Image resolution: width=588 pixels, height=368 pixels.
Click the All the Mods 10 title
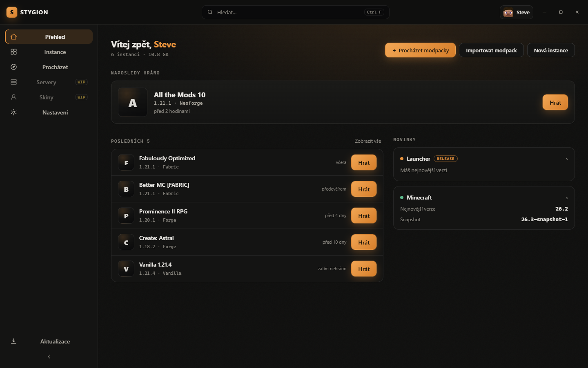click(x=180, y=95)
